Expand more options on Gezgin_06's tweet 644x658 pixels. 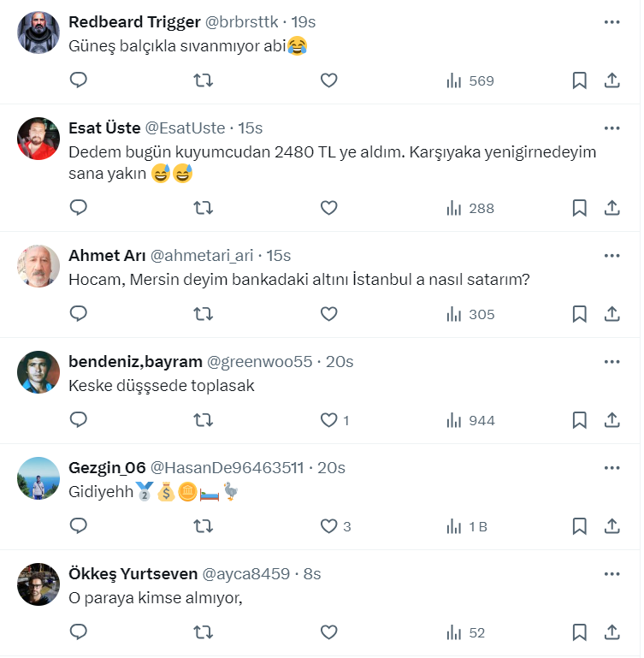(x=612, y=467)
